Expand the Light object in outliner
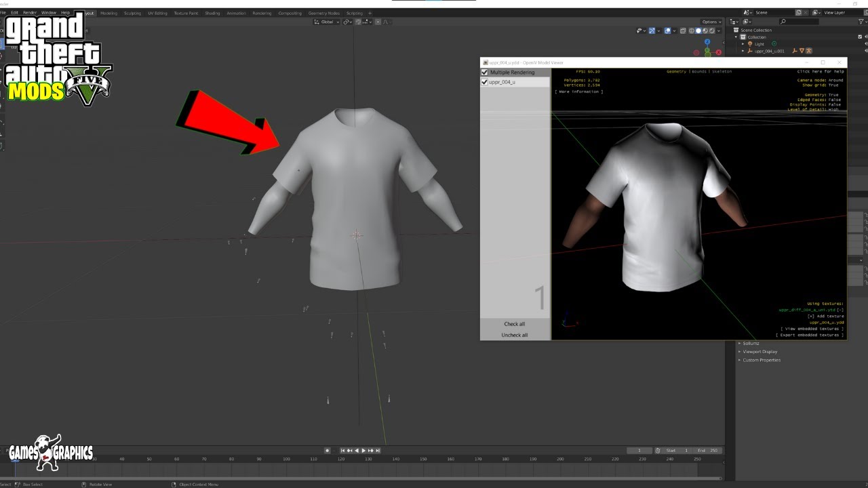This screenshot has width=868, height=488. pos(743,44)
